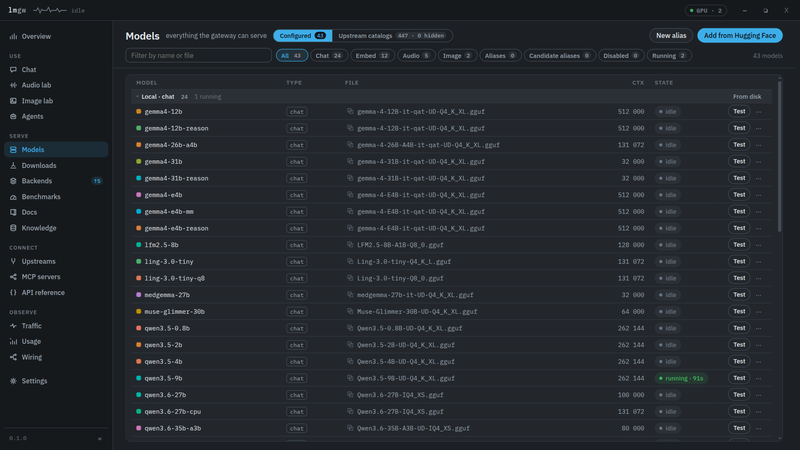This screenshot has width=800, height=450.
Task: Select the gemma4-31b-reason model name
Action: (x=176, y=178)
